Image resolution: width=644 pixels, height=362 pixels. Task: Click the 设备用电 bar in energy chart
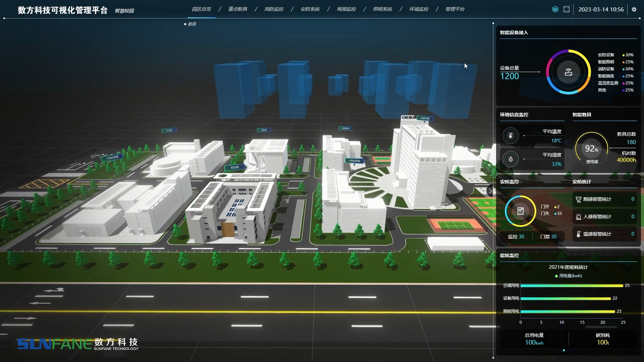pos(566,298)
